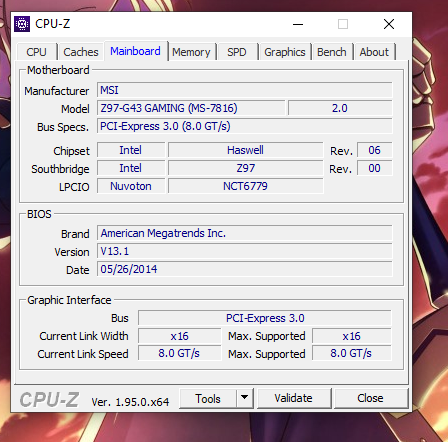
Task: Click the PCI-Express 3.0 (8.0 GT/s) bus specs
Action: (x=245, y=126)
